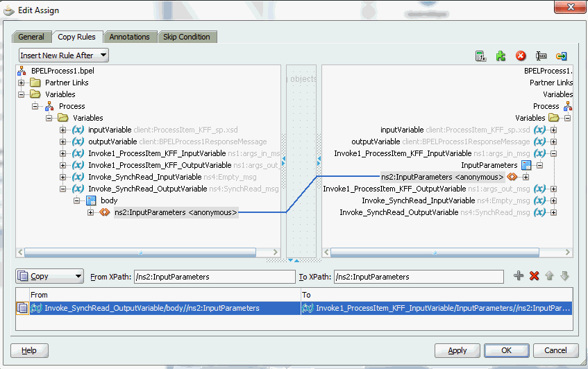Click the body part icon in source tree

click(91, 200)
